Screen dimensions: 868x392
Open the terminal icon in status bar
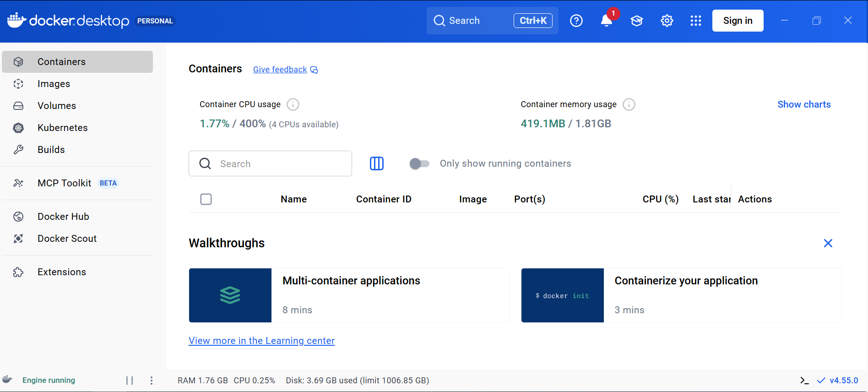tap(804, 381)
